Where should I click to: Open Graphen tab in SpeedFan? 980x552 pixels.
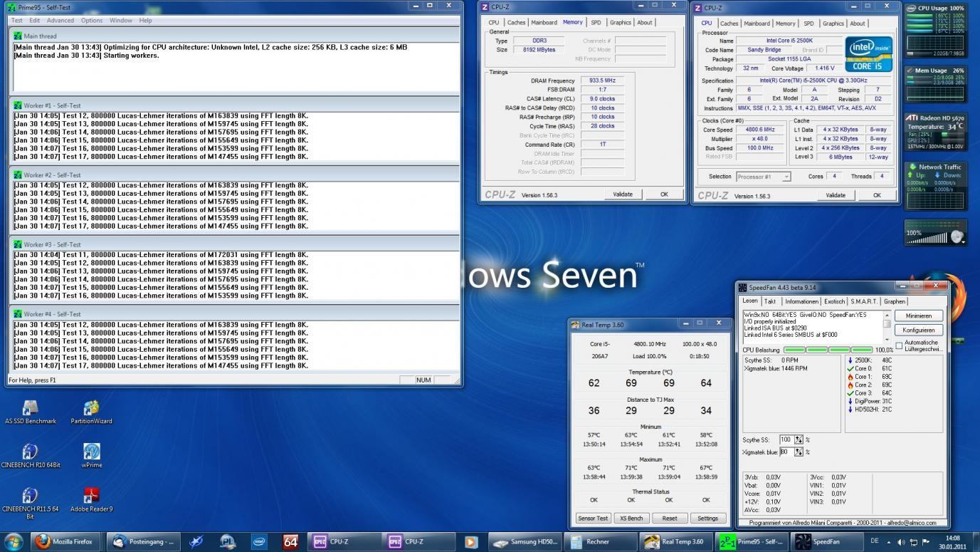(895, 301)
